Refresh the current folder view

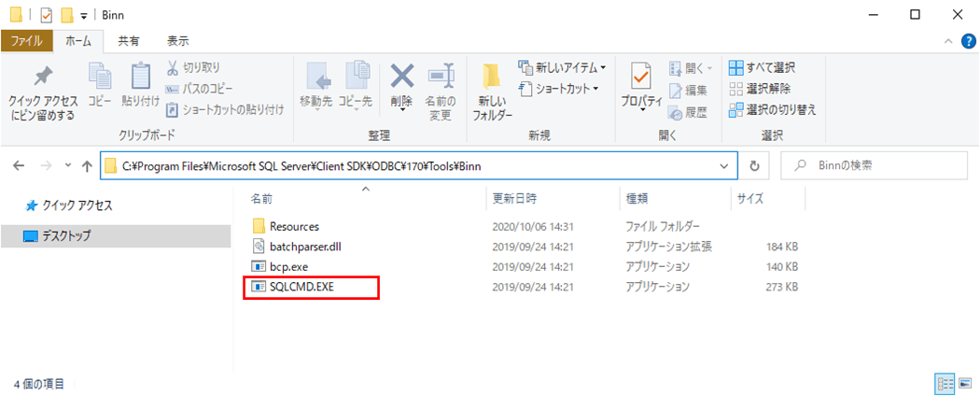[755, 165]
